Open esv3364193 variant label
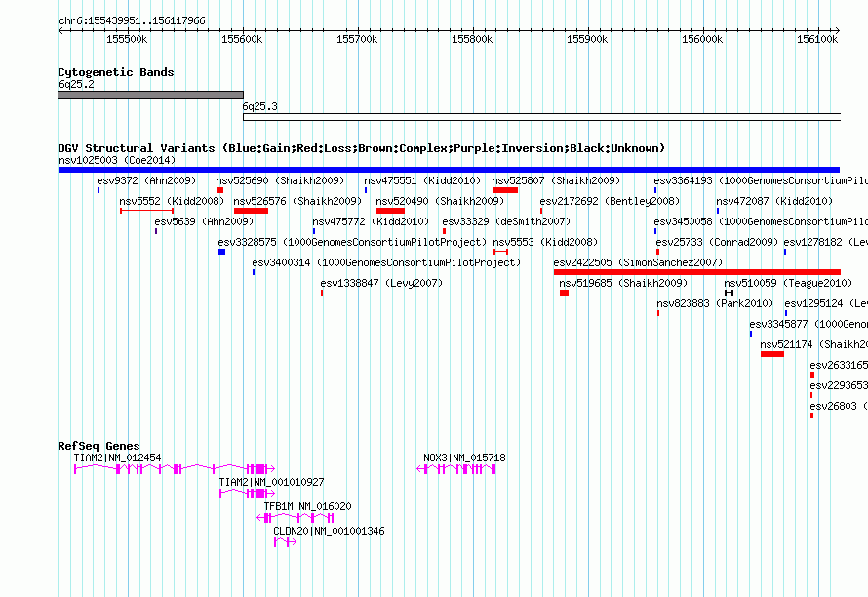Viewport: 868px width, 597px height. click(x=761, y=180)
